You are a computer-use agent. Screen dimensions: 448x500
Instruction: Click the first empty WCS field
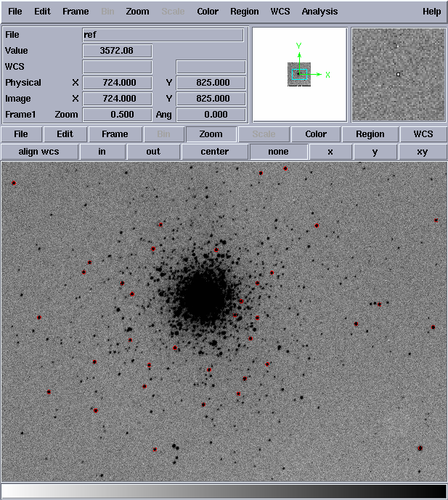[117, 67]
